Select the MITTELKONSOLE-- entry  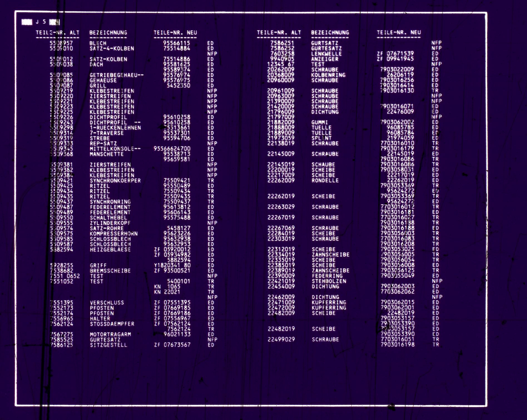pos(115,149)
